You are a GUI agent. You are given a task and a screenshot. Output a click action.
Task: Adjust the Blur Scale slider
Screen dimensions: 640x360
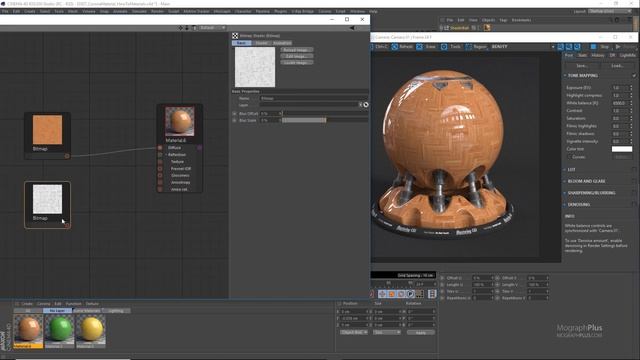[325, 120]
